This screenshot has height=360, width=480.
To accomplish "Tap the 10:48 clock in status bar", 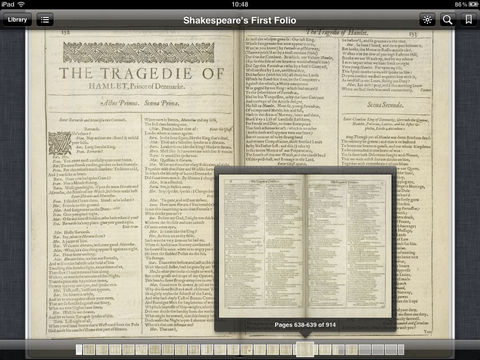I will click(240, 4).
